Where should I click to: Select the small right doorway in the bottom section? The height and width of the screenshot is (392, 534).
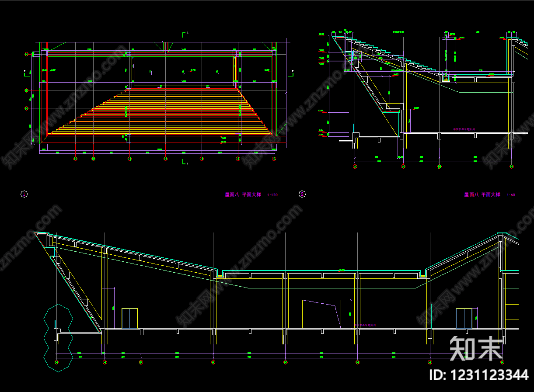[464, 318]
